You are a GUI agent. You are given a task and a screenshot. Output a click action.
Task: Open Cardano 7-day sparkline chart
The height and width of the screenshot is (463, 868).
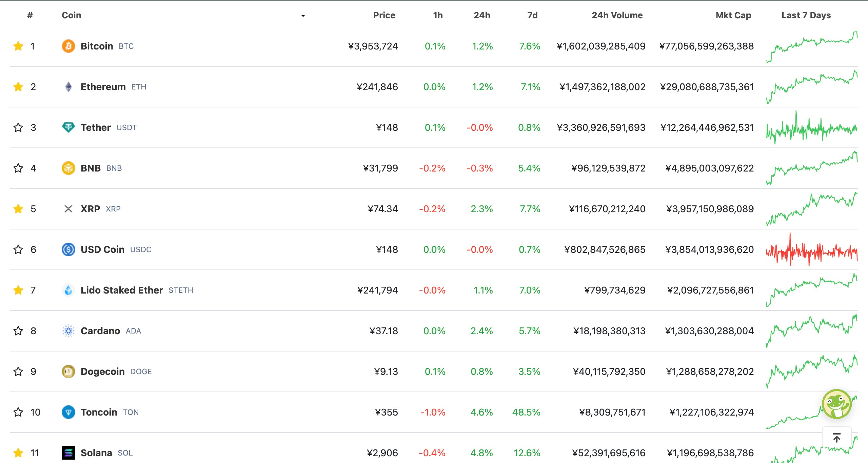(812, 331)
